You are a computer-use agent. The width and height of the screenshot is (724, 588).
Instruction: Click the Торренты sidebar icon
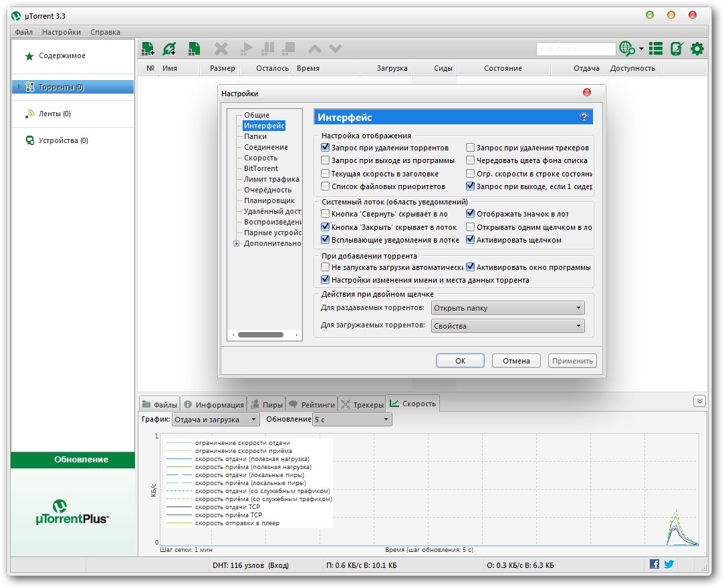pyautogui.click(x=30, y=87)
